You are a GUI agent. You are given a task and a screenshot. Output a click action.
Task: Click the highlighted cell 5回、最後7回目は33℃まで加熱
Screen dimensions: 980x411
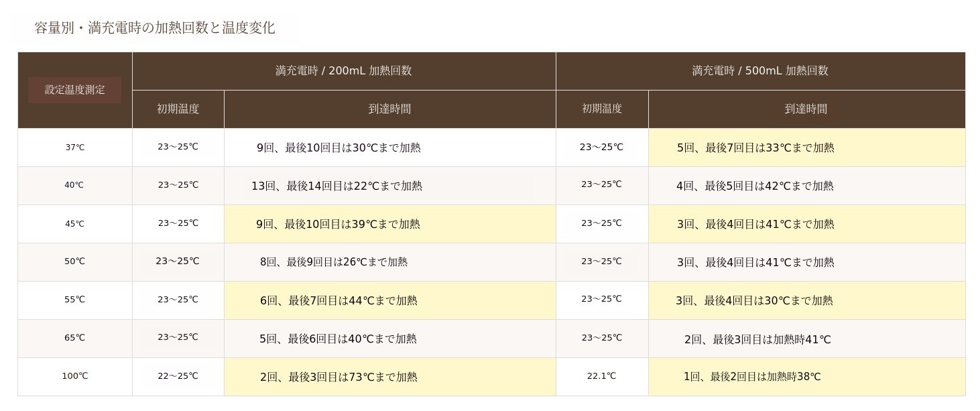pos(755,148)
